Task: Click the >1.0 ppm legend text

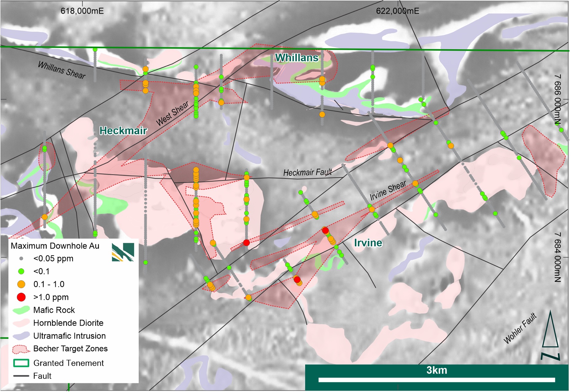Action: click(x=51, y=297)
